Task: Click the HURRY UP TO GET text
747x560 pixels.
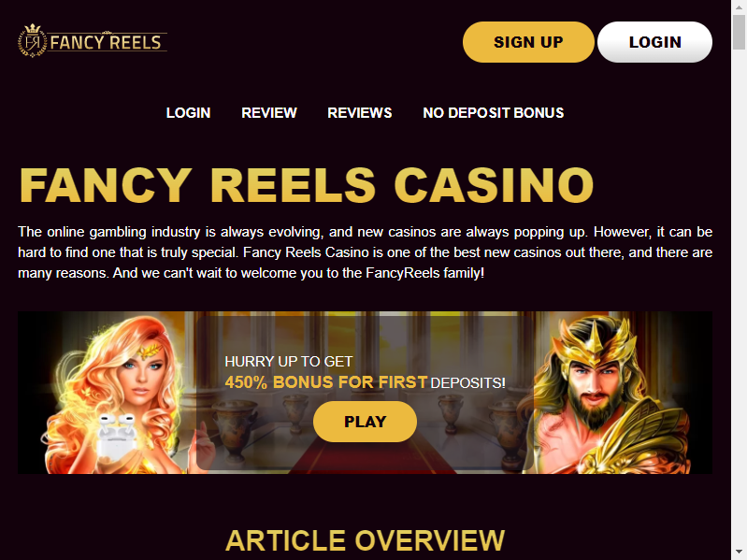Action: [289, 362]
